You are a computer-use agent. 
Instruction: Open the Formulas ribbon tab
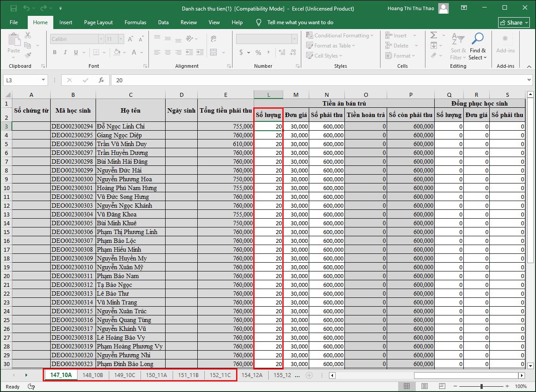[x=135, y=22]
